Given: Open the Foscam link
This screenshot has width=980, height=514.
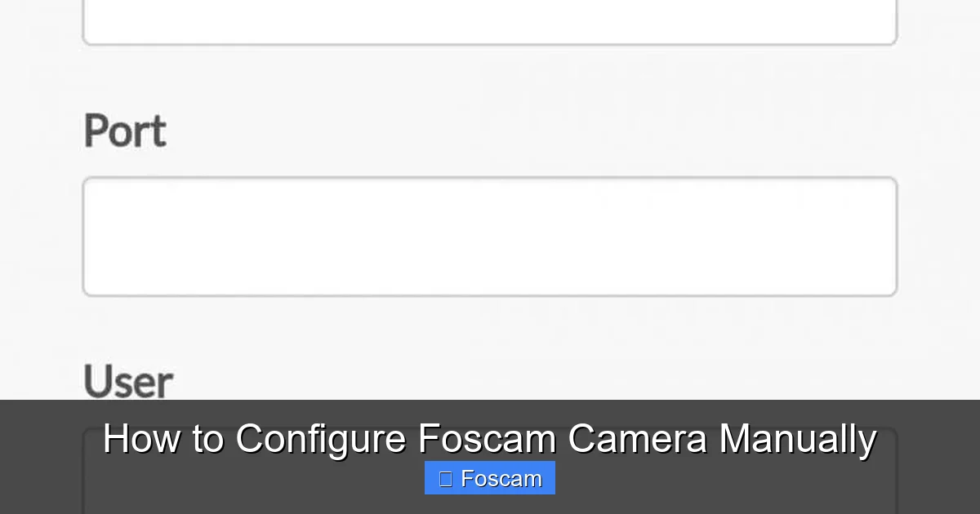Looking at the screenshot, I should (x=498, y=478).
